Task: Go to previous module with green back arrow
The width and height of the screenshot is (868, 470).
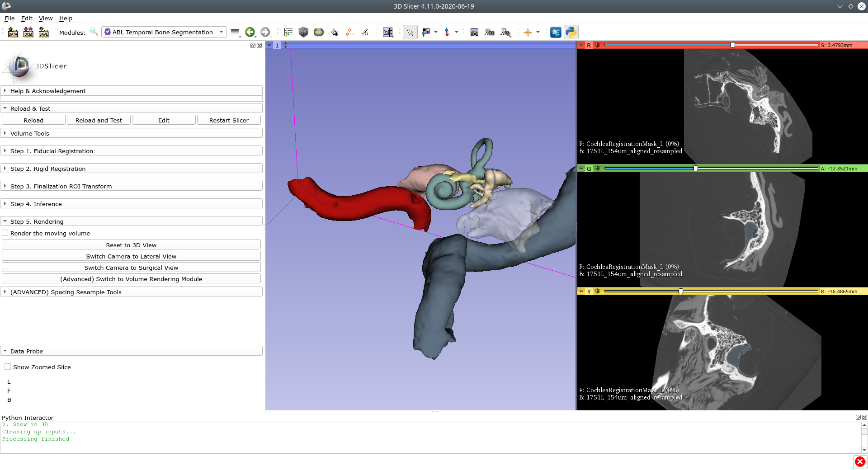Action: pos(250,32)
